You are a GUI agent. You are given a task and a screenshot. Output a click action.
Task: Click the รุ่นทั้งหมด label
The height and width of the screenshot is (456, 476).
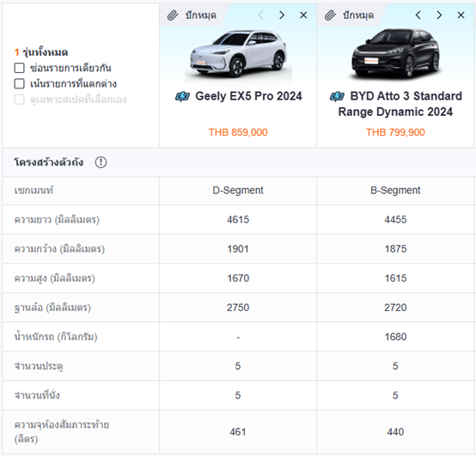click(x=46, y=52)
